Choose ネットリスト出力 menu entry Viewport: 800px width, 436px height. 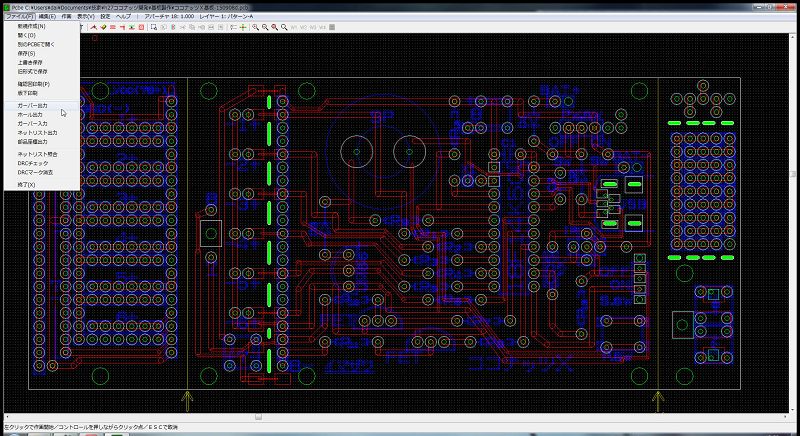click(x=38, y=132)
